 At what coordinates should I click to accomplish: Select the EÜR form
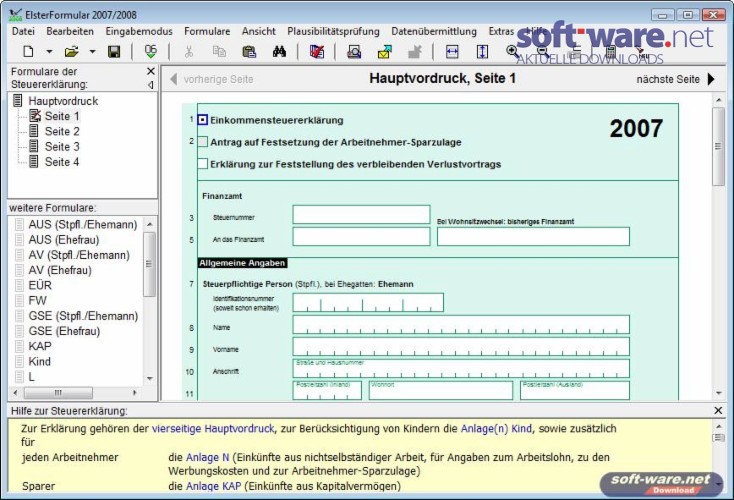coord(40,285)
